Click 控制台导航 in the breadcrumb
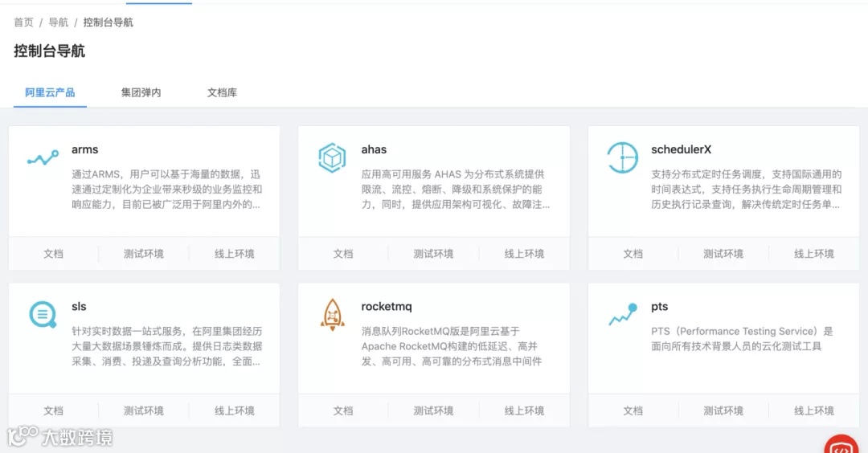 [108, 22]
